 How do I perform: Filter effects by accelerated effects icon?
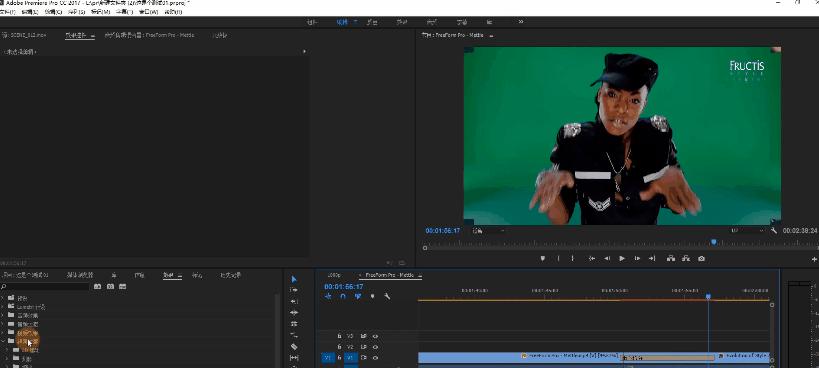tap(98, 287)
